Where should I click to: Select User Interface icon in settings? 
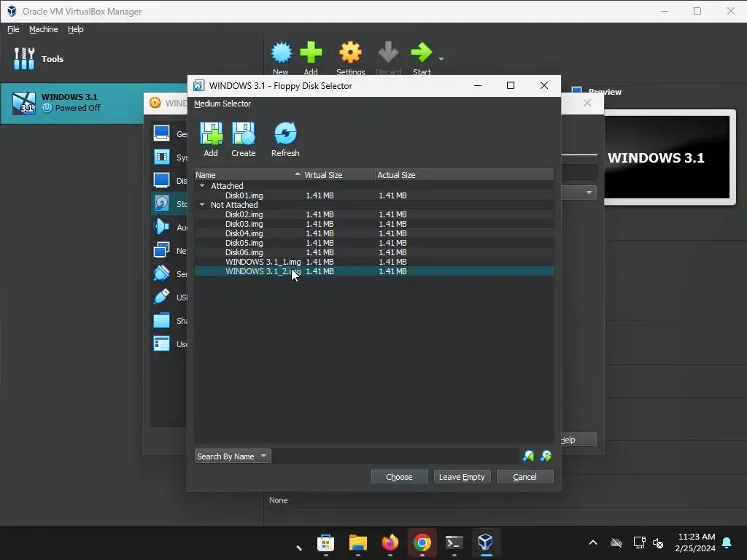(161, 343)
